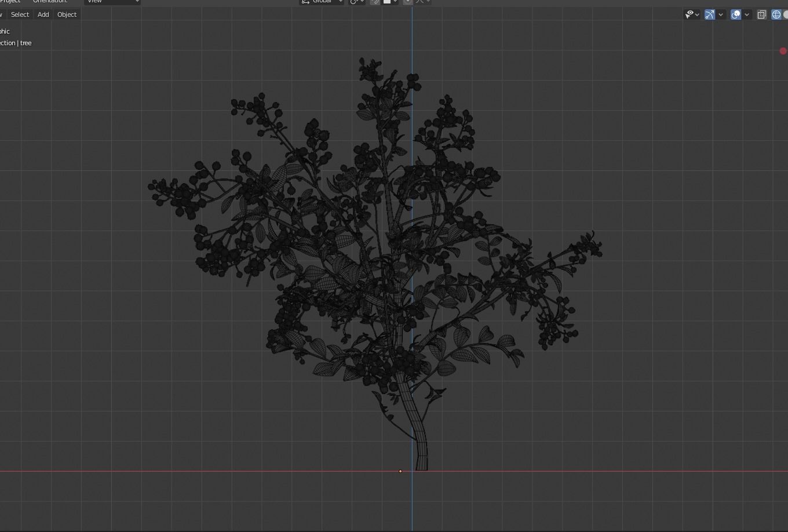Toggle proportional editing

click(408, 2)
